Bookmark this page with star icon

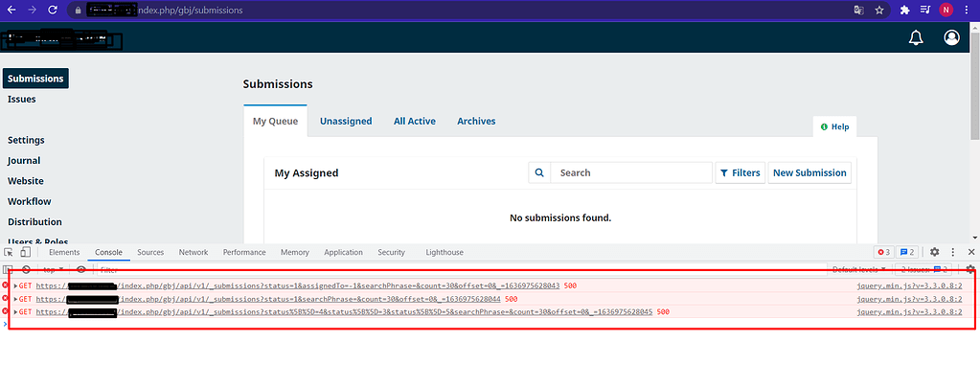pos(878,11)
